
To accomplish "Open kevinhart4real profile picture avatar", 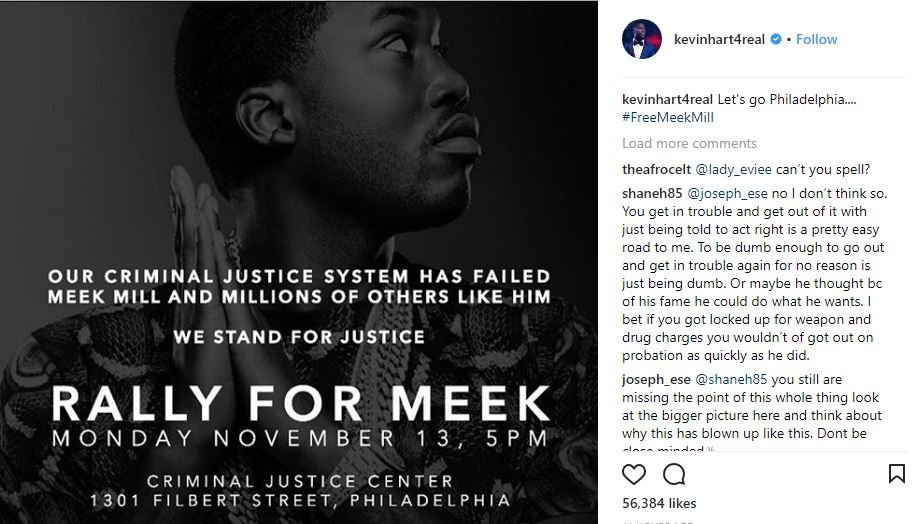I will 641,39.
